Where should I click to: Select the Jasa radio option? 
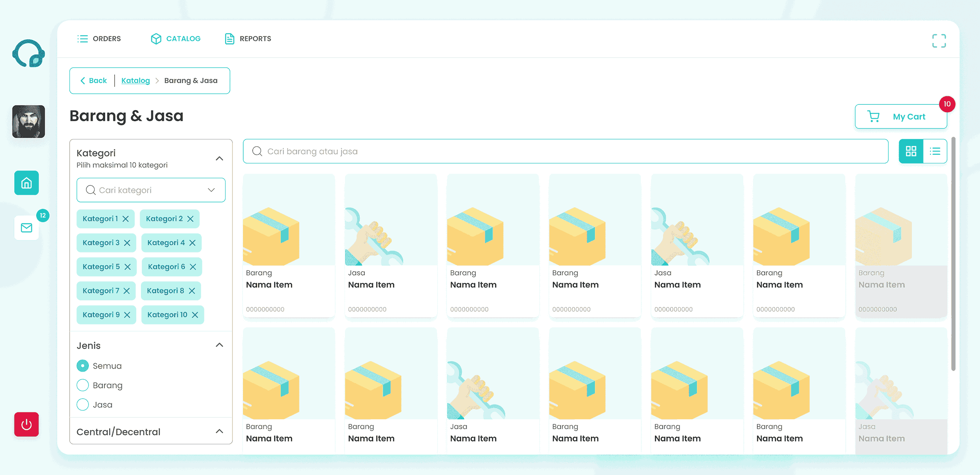click(83, 405)
